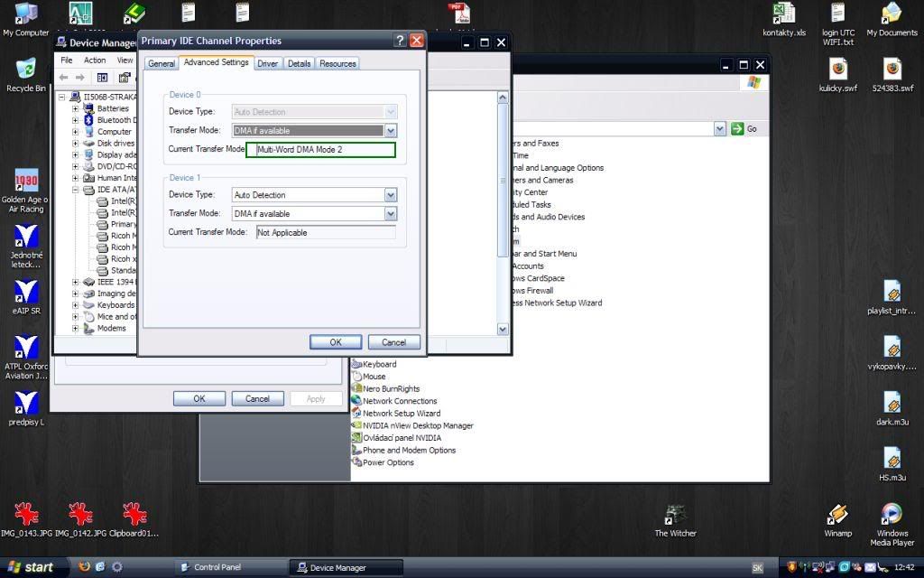This screenshot has height=578, width=924.
Task: Click Wireless Network Setup Wizard entry
Action: (558, 303)
